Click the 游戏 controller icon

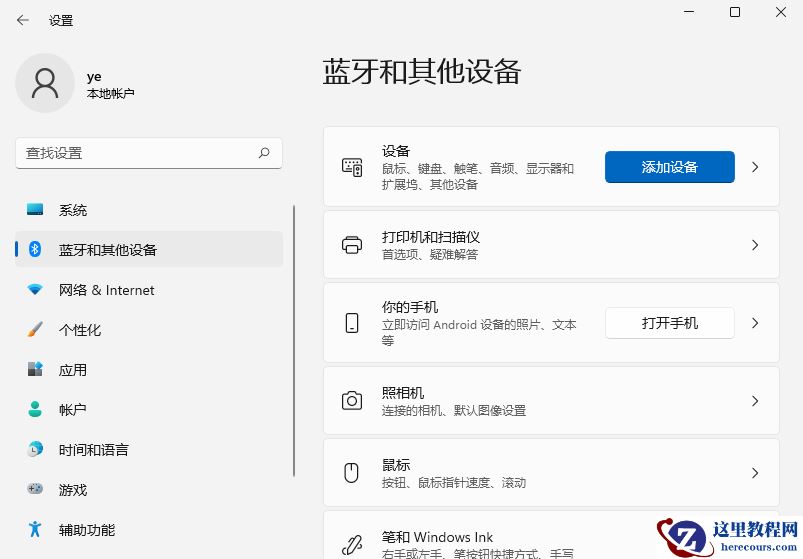(35, 489)
